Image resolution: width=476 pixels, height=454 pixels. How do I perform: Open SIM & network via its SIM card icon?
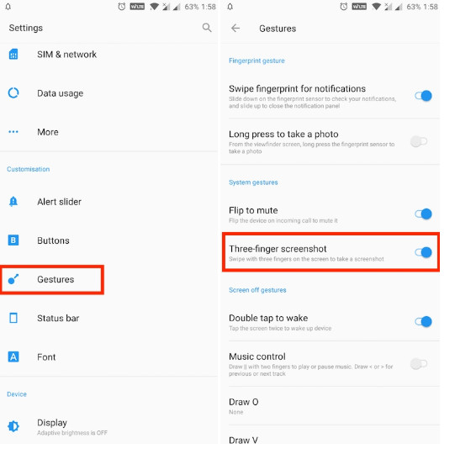pos(13,55)
